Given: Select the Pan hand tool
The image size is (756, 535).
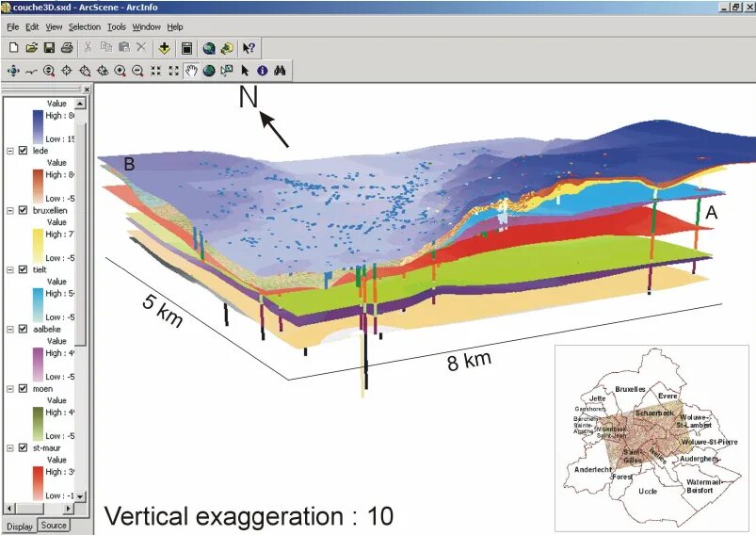Looking at the screenshot, I should [191, 71].
